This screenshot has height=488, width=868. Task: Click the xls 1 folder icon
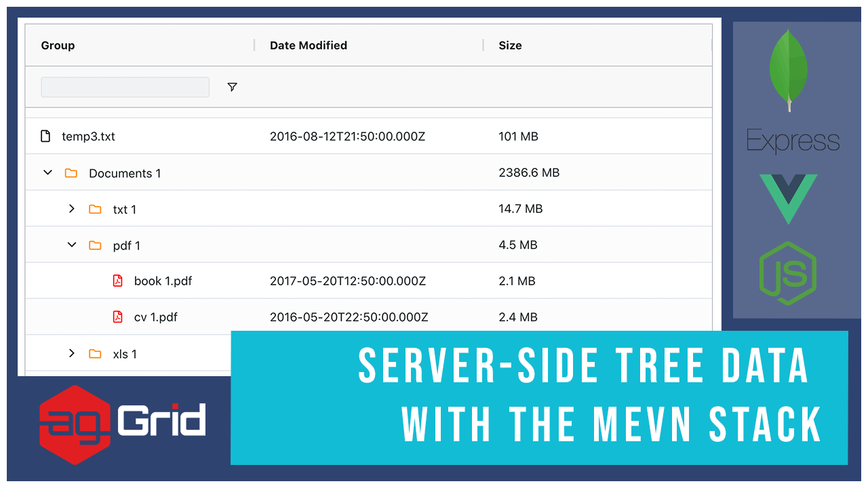tap(95, 354)
